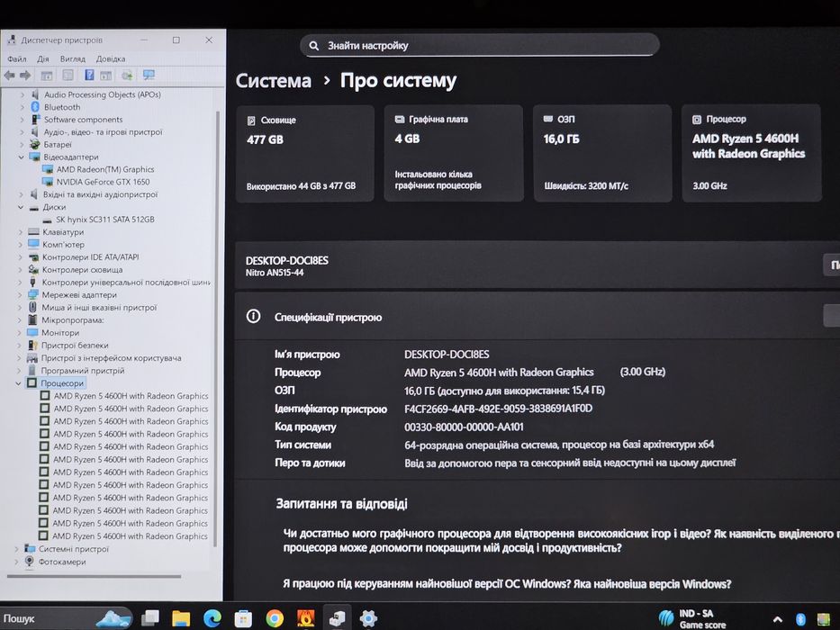Expand the Bluetooth tree node
Viewport: 840px width, 630px height.
(x=22, y=106)
